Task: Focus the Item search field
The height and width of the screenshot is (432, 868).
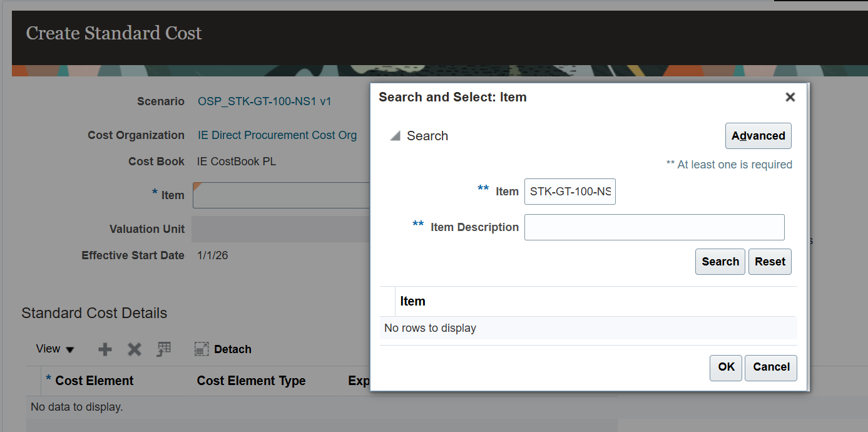Action: point(569,192)
